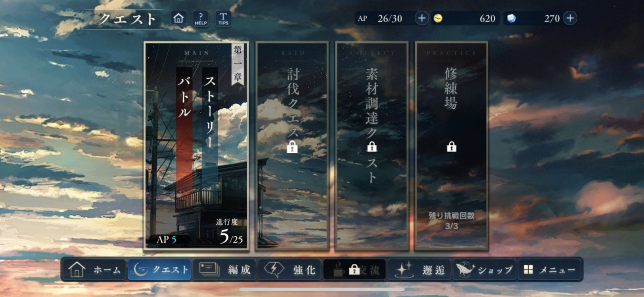Tap the blue gem currency icon
Viewport: 644px width, 297px height.
pos(511,18)
